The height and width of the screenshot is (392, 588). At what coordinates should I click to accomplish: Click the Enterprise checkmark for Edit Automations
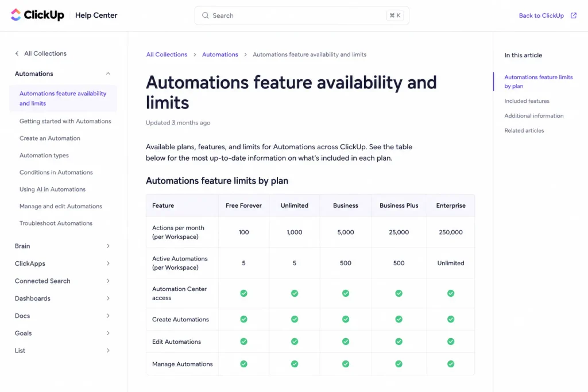pyautogui.click(x=451, y=341)
